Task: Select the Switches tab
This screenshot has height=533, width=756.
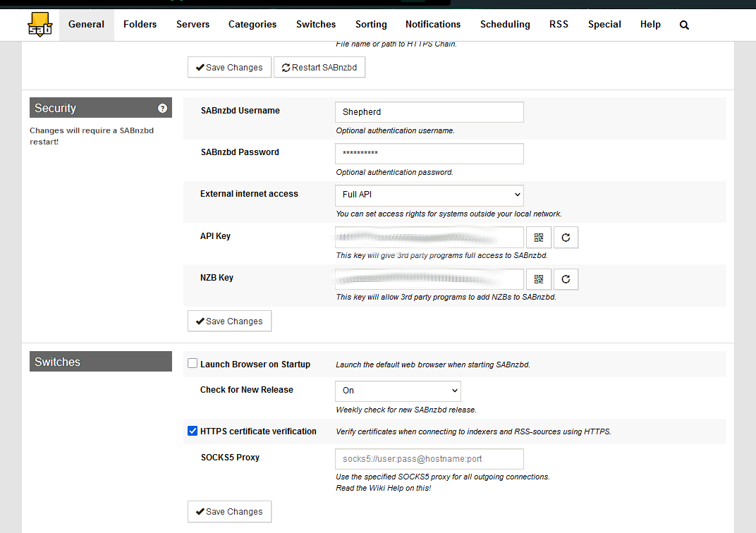Action: [x=316, y=25]
